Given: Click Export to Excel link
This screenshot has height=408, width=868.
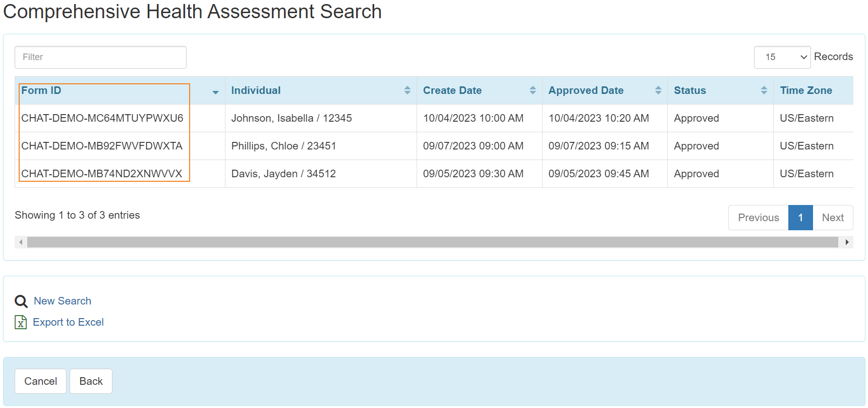Looking at the screenshot, I should [x=68, y=322].
